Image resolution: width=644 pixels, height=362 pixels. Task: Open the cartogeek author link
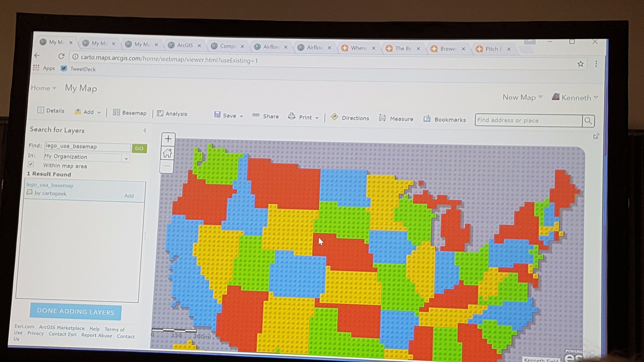click(x=54, y=193)
